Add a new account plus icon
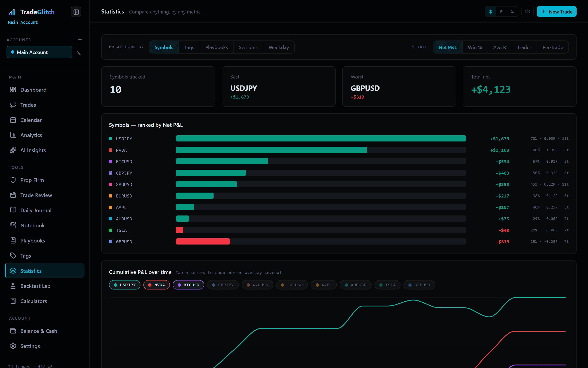The image size is (588, 368). (x=80, y=39)
